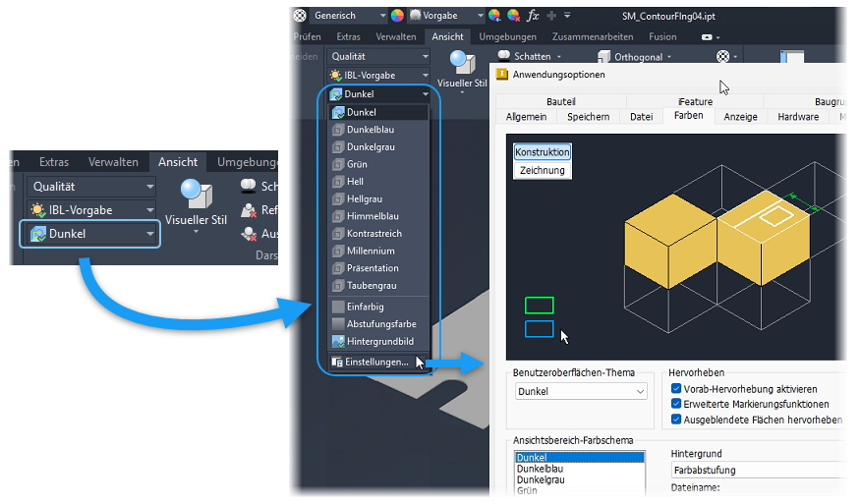This screenshot has width=860, height=504.
Task: Click the Orthogonal cube icon
Action: [x=603, y=56]
